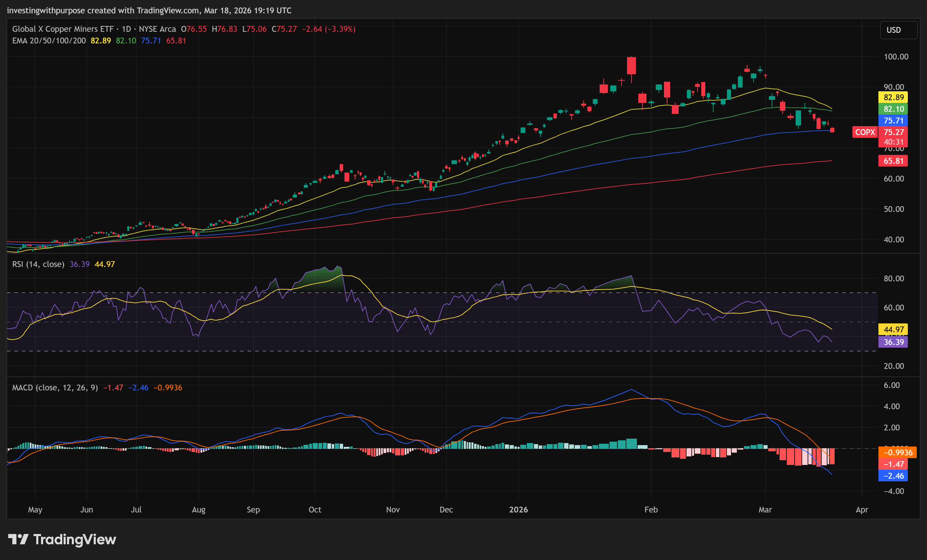The height and width of the screenshot is (560, 927).
Task: Select the red 65.81 EMA 200 label
Action: click(893, 161)
